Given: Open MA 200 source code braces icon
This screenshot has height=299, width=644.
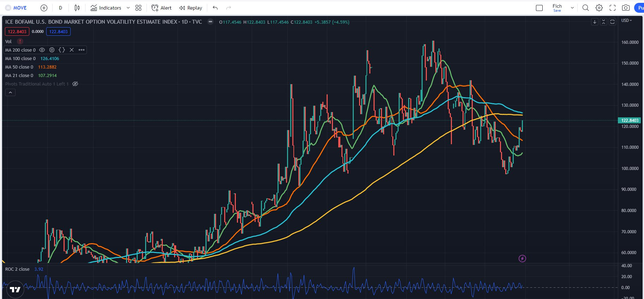Looking at the screenshot, I should coord(62,50).
